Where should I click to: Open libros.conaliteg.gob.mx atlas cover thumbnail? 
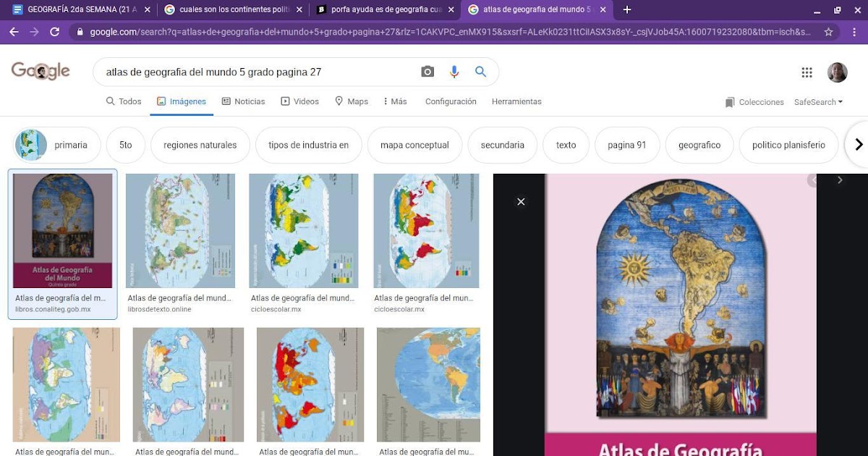pos(62,231)
